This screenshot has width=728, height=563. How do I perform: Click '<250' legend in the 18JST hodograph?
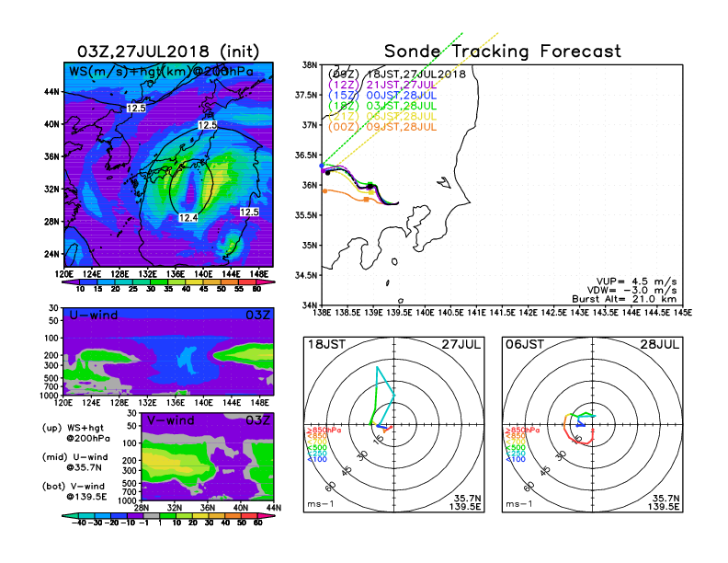(317, 454)
